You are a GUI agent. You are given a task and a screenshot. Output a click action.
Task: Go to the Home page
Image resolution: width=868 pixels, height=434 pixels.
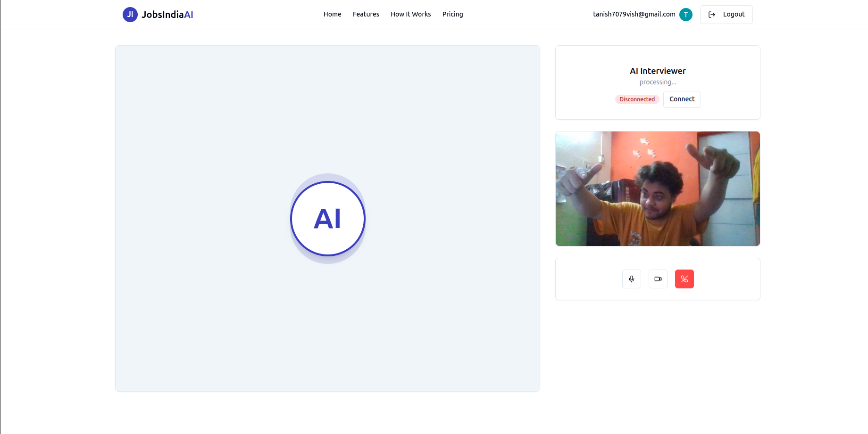click(332, 14)
